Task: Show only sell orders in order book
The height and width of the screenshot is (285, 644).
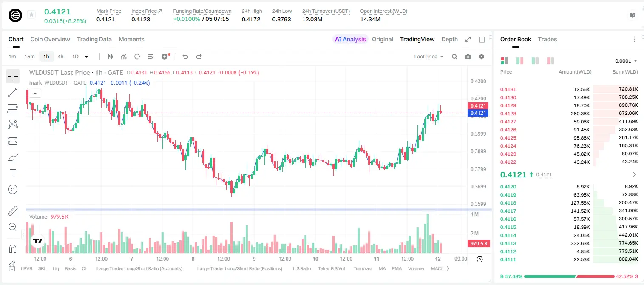Action: point(550,61)
